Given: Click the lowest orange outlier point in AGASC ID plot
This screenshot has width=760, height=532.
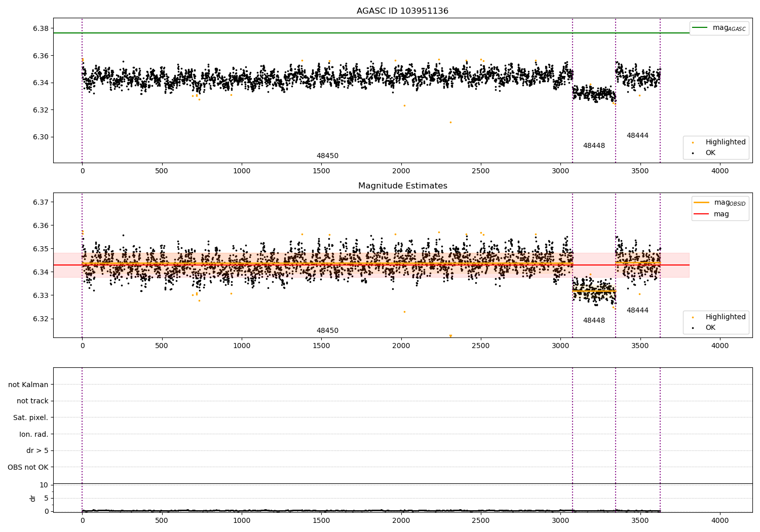Looking at the screenshot, I should 450,122.
